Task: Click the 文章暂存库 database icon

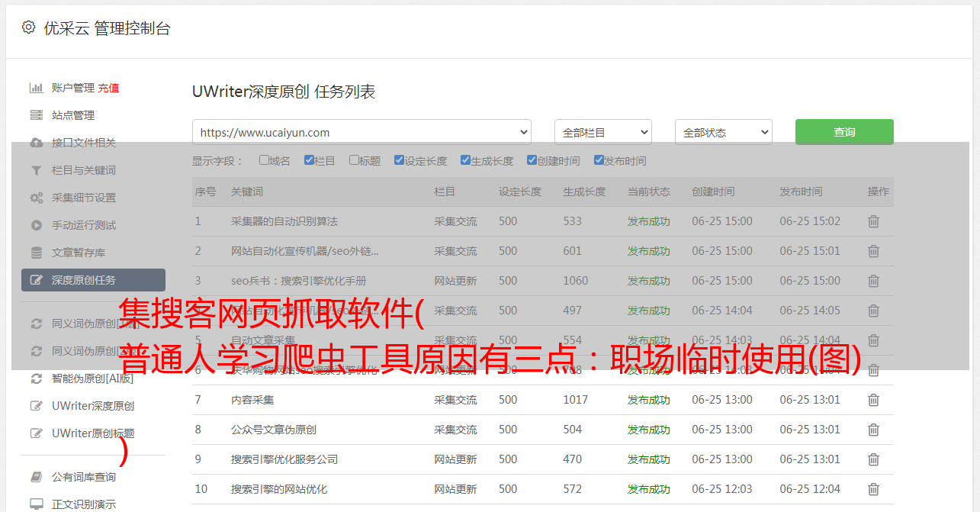Action: coord(36,253)
